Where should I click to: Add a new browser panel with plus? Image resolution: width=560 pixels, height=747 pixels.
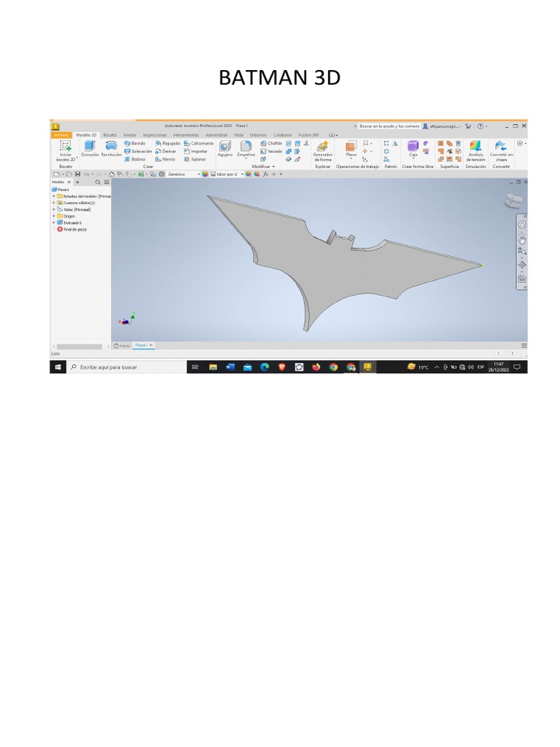coord(77,182)
